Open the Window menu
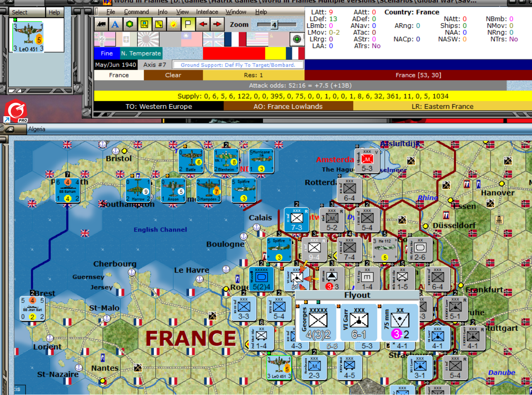The width and height of the screenshot is (532, 395). [x=236, y=12]
